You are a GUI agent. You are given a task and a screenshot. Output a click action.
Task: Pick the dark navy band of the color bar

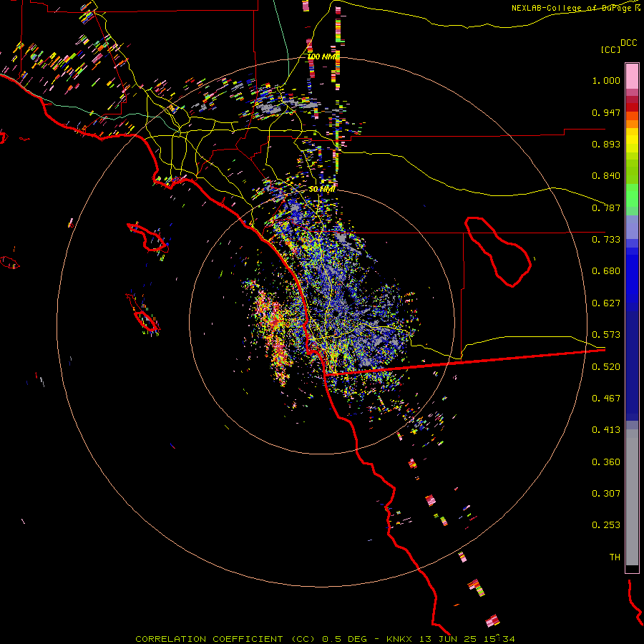pyautogui.click(x=632, y=366)
